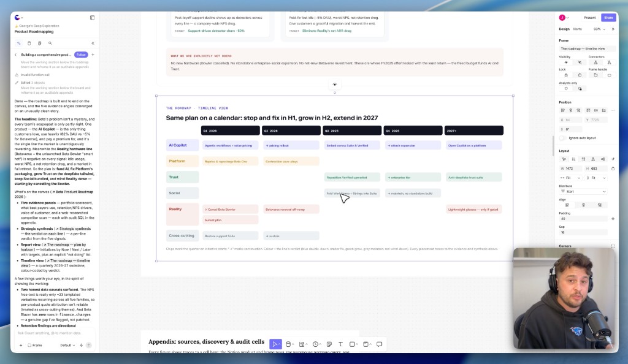Select the sticky note tool in canvas toolbar

[x=329, y=344]
